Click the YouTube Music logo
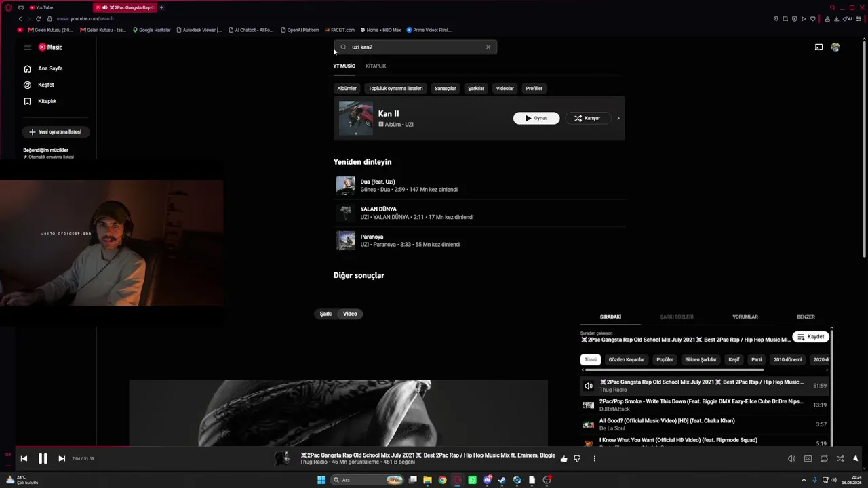The image size is (868, 488). pyautogui.click(x=50, y=47)
